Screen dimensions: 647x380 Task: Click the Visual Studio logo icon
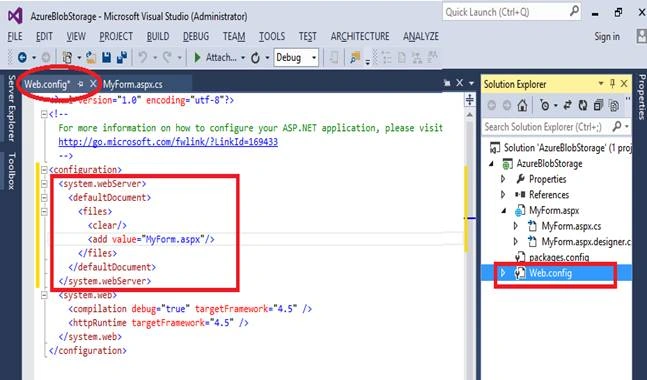click(x=15, y=16)
